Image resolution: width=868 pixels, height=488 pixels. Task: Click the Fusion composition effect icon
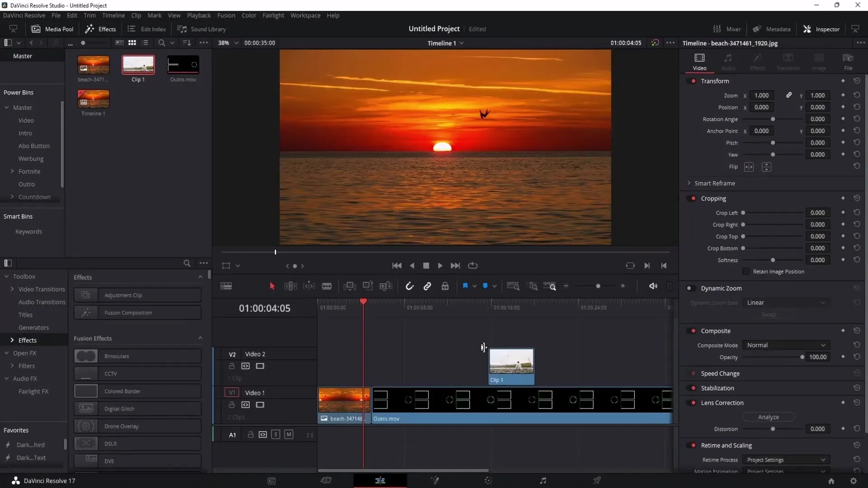[85, 312]
